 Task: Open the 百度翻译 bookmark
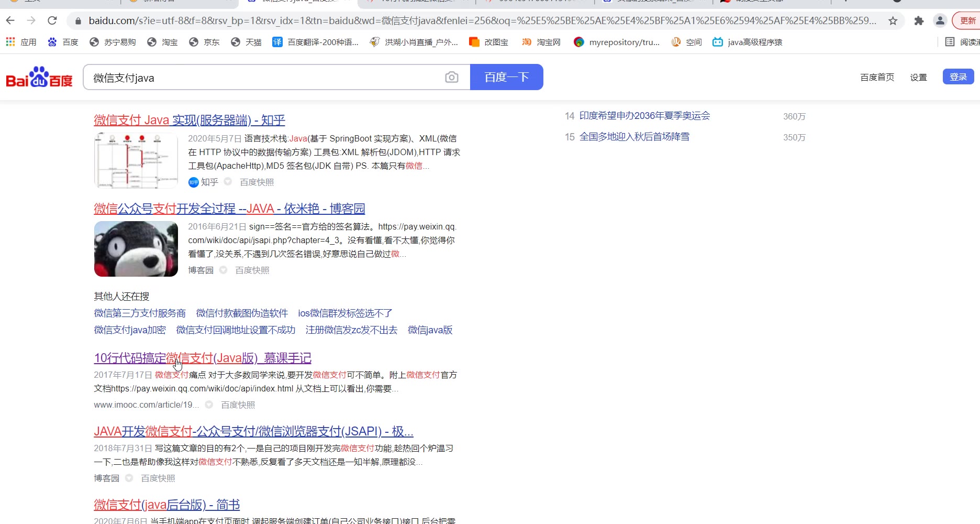coord(316,42)
